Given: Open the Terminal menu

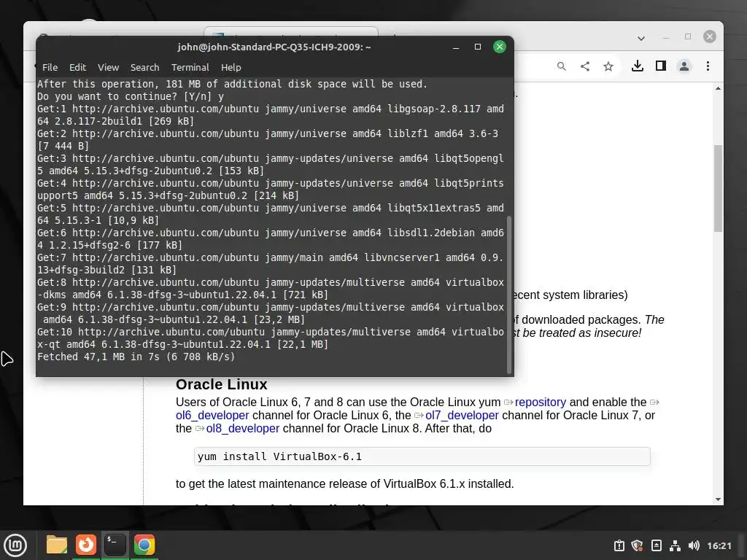Looking at the screenshot, I should (x=190, y=67).
